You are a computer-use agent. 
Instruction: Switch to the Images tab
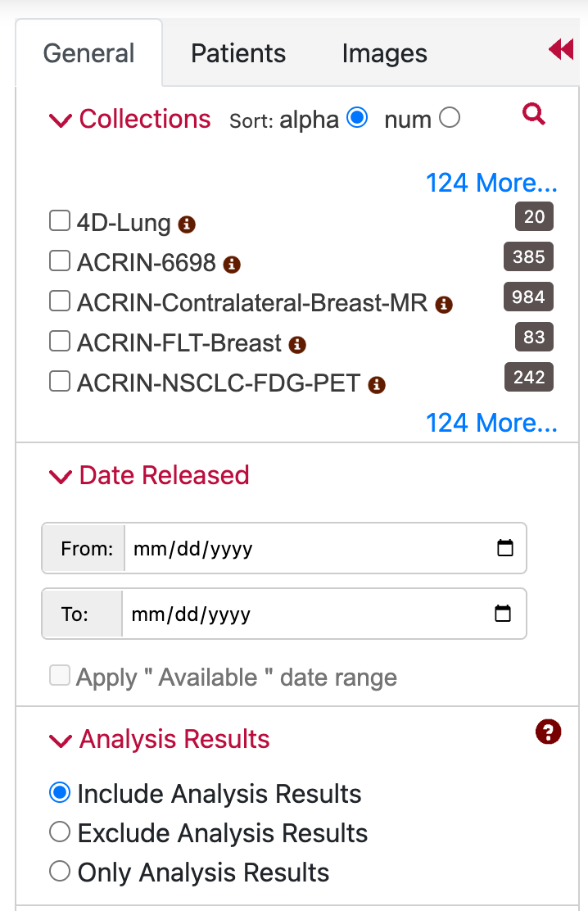(x=385, y=53)
